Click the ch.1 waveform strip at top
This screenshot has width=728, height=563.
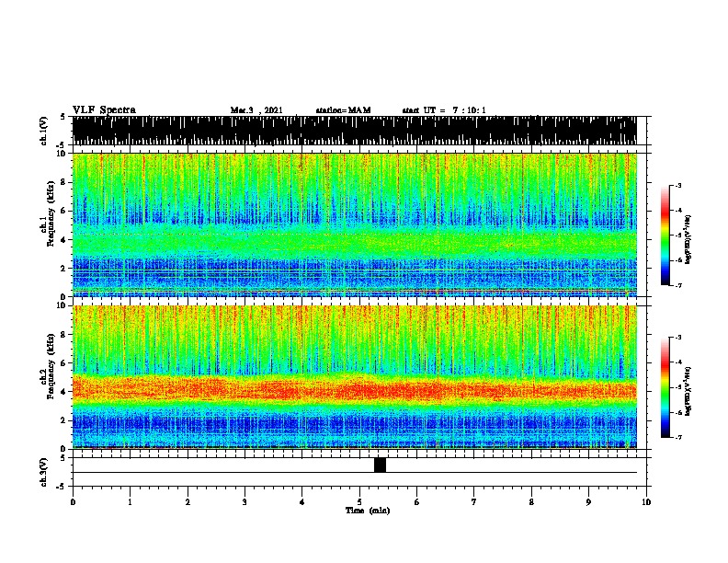[354, 131]
